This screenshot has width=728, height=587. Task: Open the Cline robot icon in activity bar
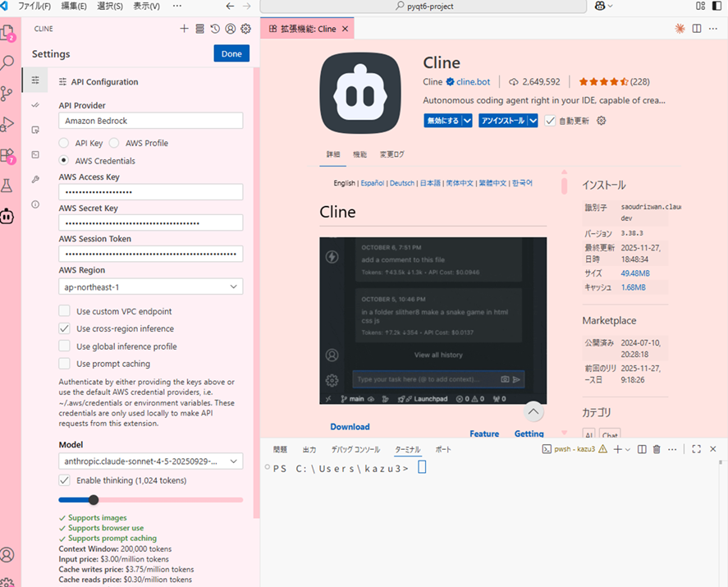point(7,216)
